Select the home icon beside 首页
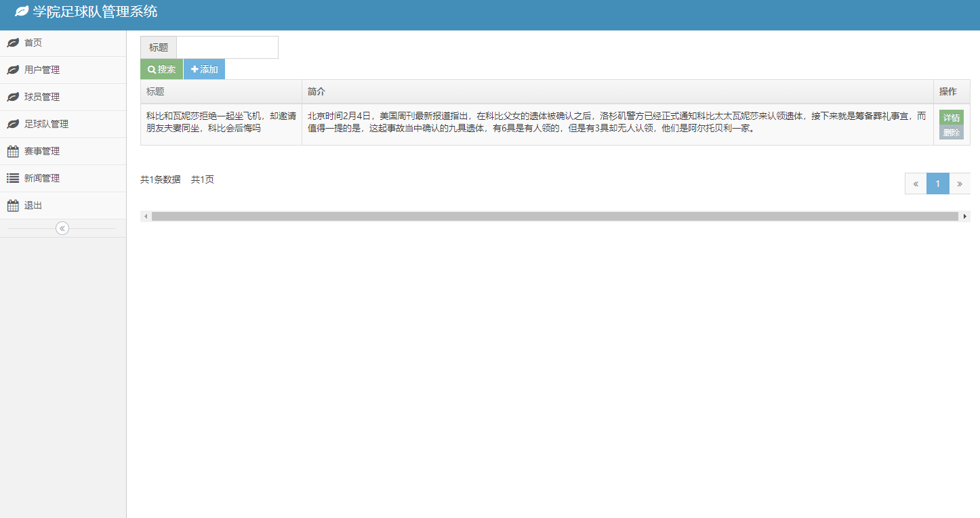The width and height of the screenshot is (980, 518). click(x=12, y=42)
